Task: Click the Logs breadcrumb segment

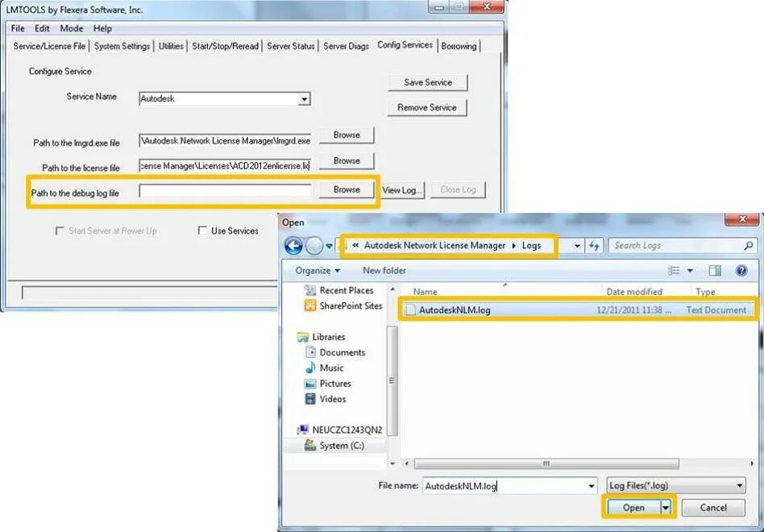Action: pos(531,246)
